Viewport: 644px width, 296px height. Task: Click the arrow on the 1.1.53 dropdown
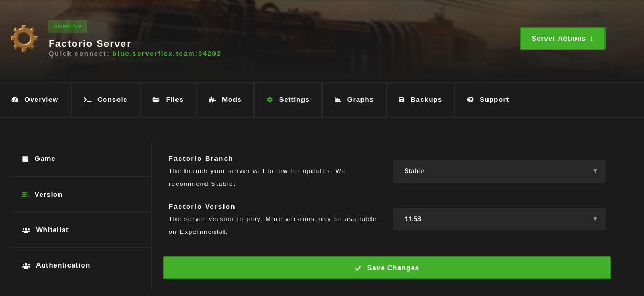tap(595, 219)
